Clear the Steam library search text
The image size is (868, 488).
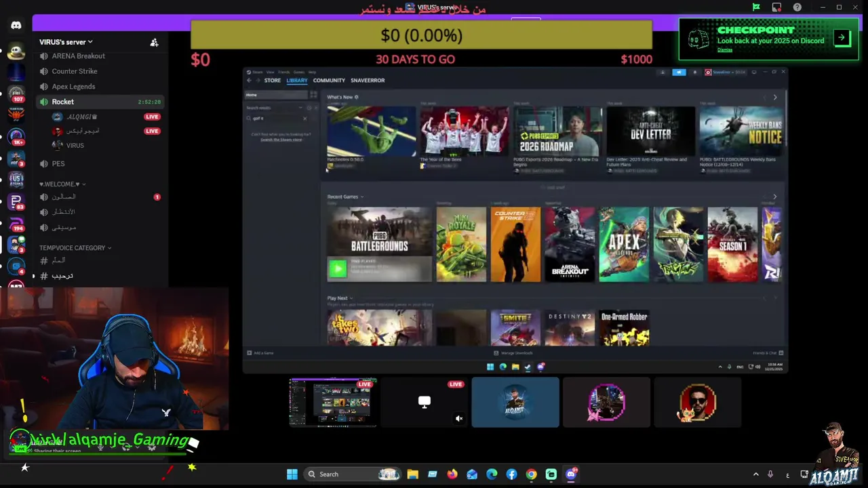point(304,119)
